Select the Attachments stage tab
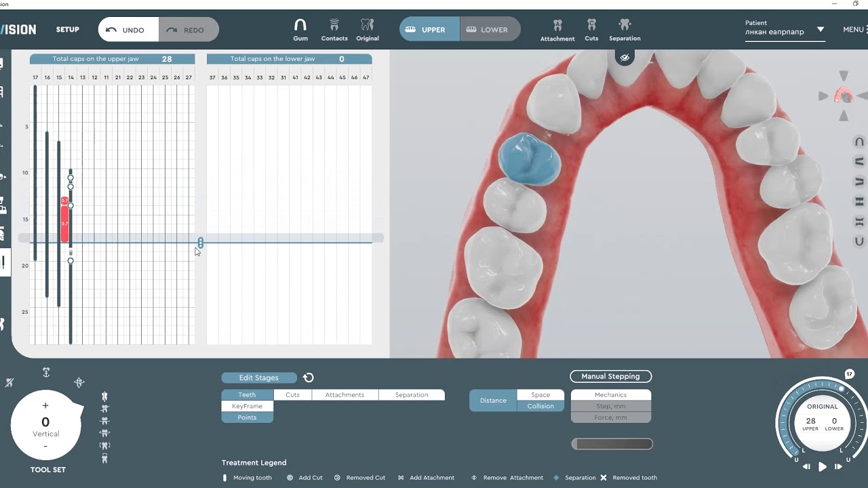Viewport: 868px width, 488px height. (x=344, y=394)
